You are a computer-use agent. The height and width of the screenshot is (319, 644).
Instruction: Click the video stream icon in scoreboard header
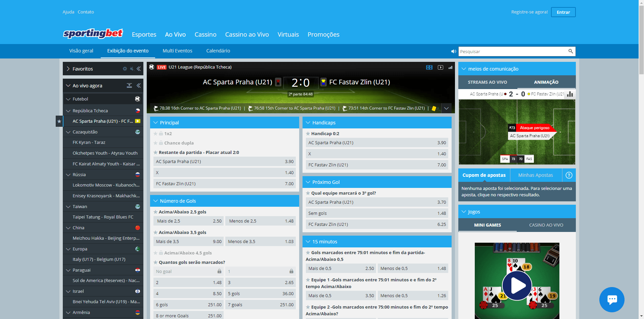441,67
